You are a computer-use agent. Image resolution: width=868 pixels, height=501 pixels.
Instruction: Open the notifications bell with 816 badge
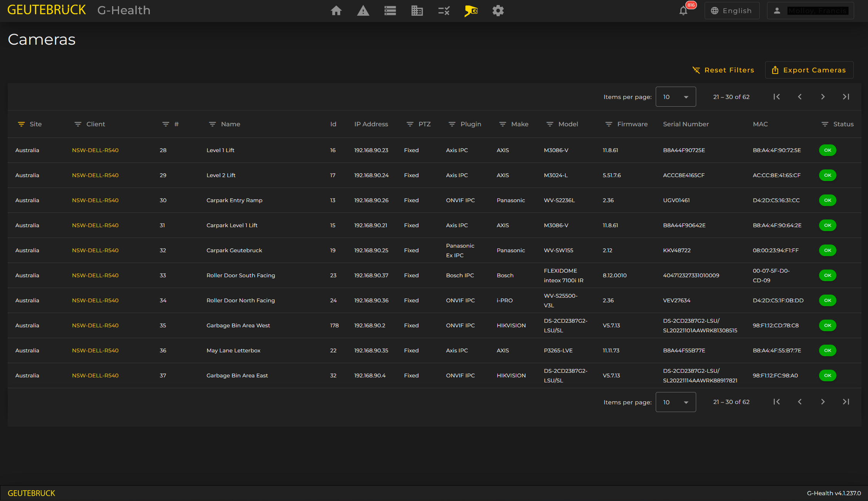[x=683, y=11]
